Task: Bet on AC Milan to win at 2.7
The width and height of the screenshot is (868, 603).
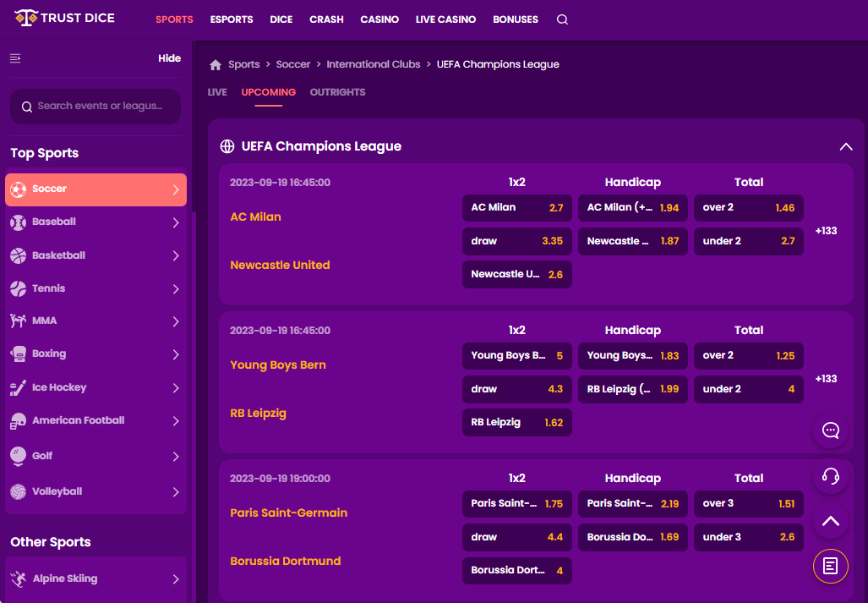Action: pos(517,208)
